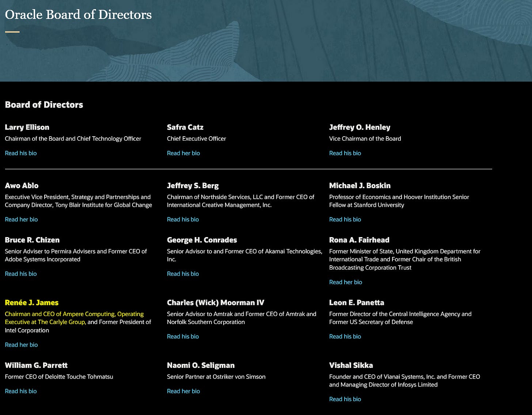The height and width of the screenshot is (415, 532).
Task: Select the name 'Naomi O. Seligman'
Action: click(201, 365)
